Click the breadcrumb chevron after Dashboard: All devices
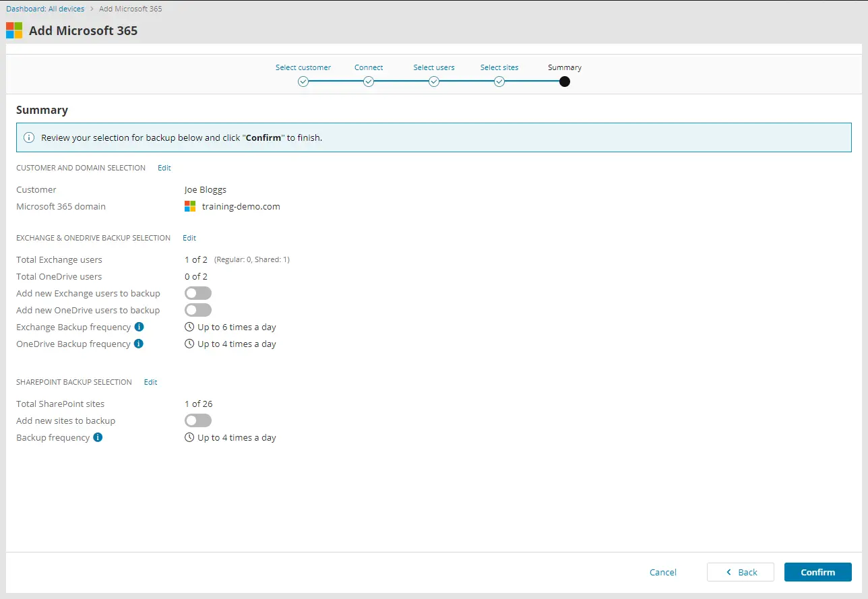 (92, 9)
